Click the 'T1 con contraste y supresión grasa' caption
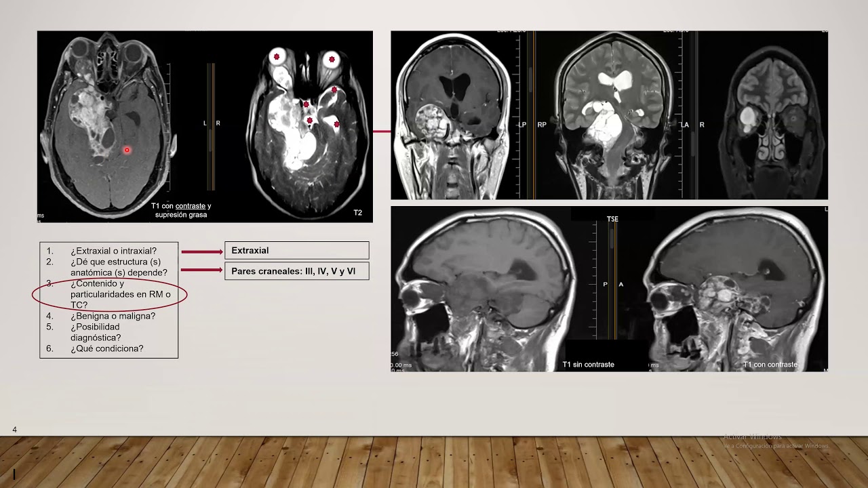The height and width of the screenshot is (488, 868). click(180, 210)
